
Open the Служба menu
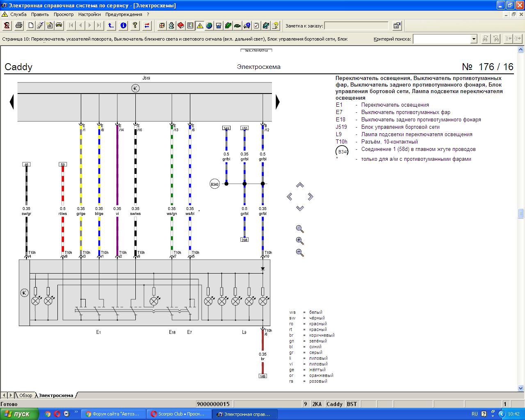click(x=18, y=14)
